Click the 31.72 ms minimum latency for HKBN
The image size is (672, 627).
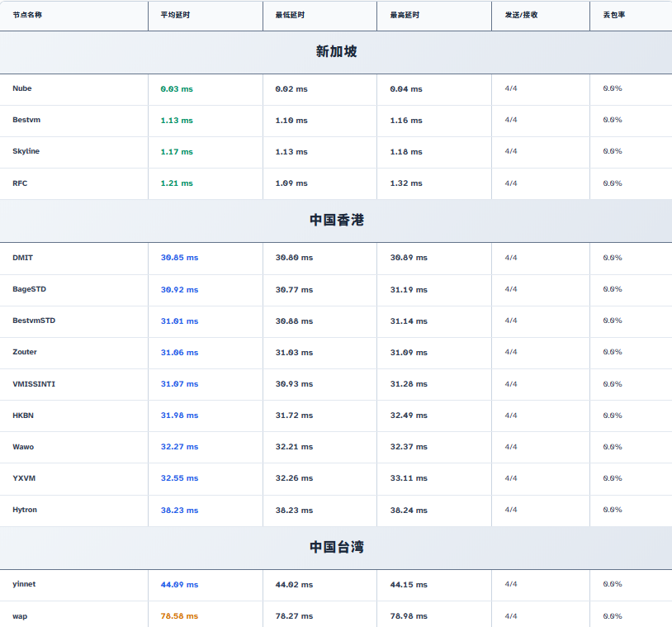(294, 416)
